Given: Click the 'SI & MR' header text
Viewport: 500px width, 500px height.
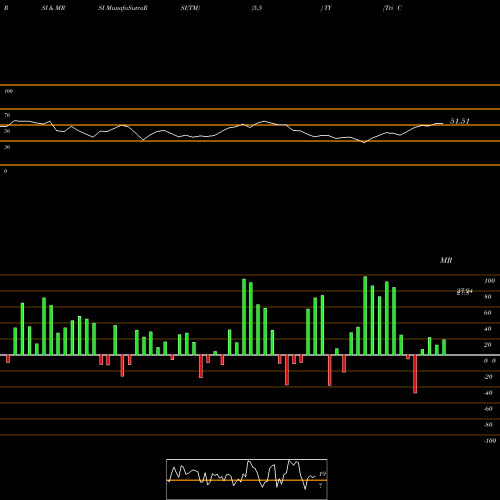Looking at the screenshot, I should [x=53, y=8].
